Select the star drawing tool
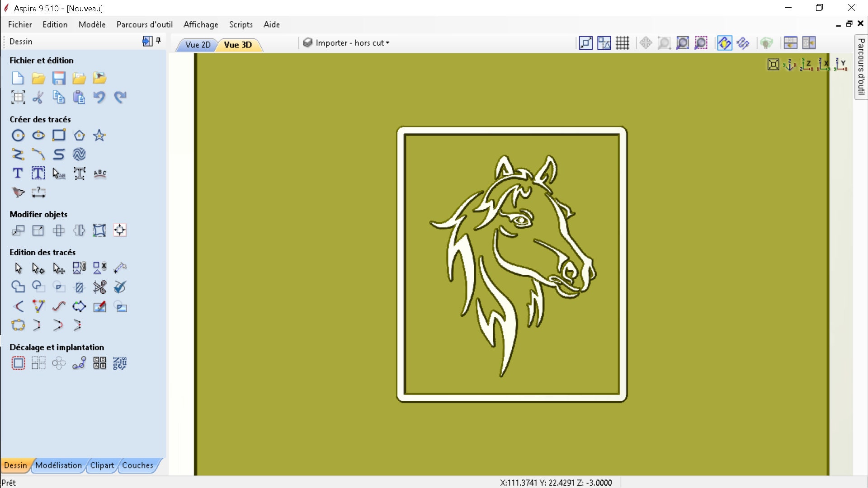 coord(99,135)
